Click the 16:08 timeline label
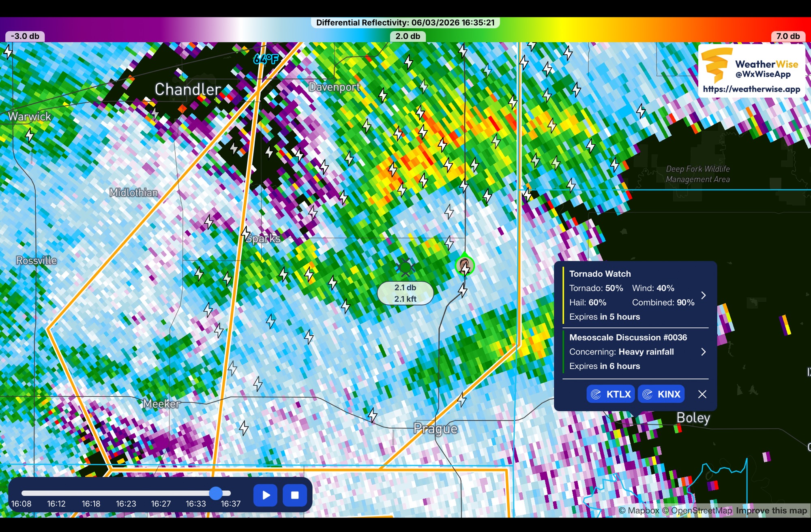The height and width of the screenshot is (532, 811). (21, 504)
